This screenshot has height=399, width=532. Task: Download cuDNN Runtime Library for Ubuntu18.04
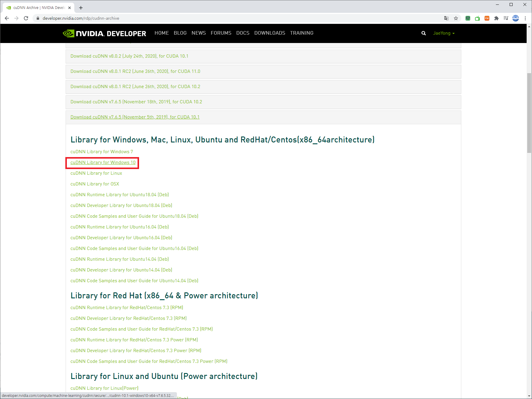click(x=120, y=195)
